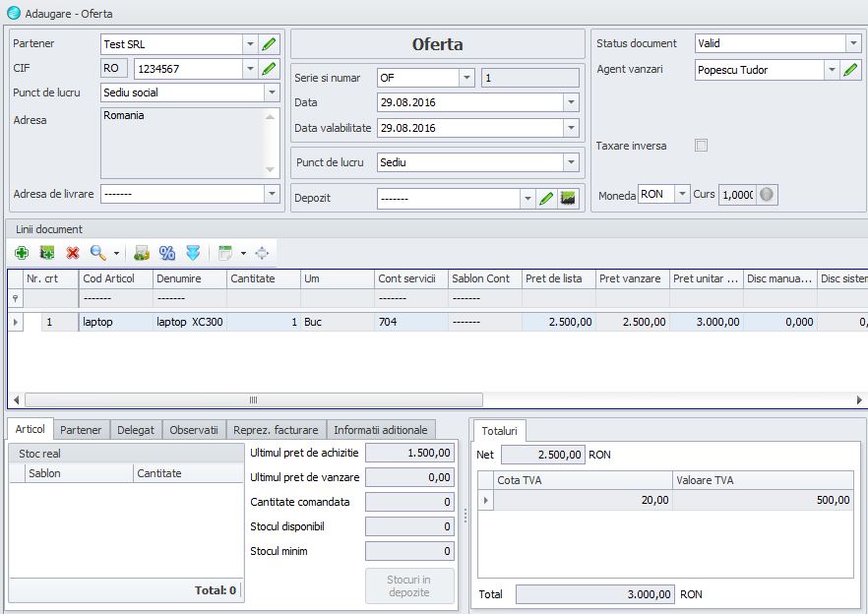Click the 500,00 Valoare TVA cell

click(763, 501)
